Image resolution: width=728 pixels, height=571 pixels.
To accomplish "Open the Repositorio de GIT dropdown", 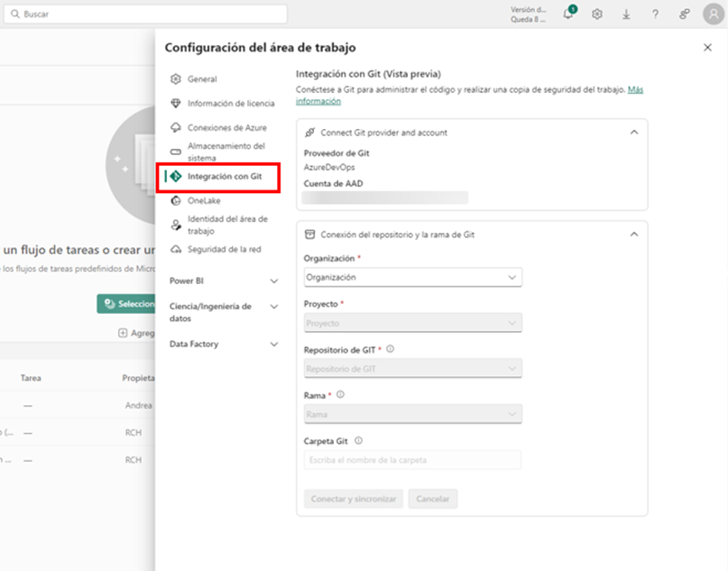I will coord(413,369).
